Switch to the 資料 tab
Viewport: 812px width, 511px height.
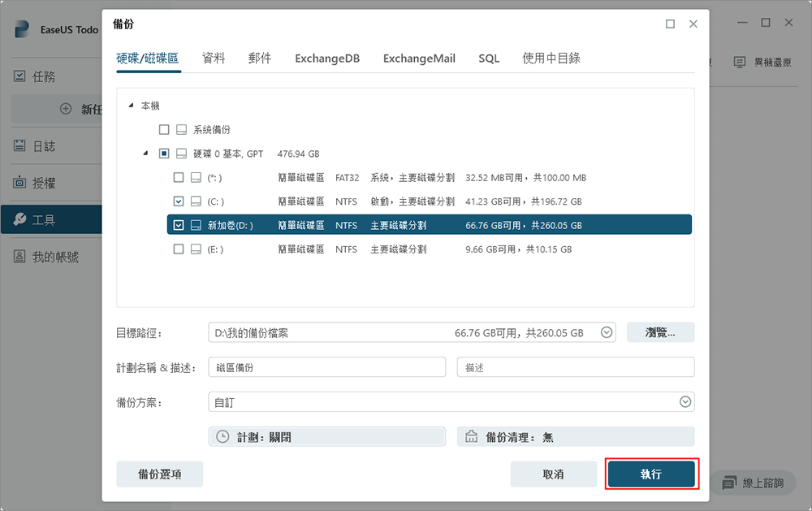[214, 58]
